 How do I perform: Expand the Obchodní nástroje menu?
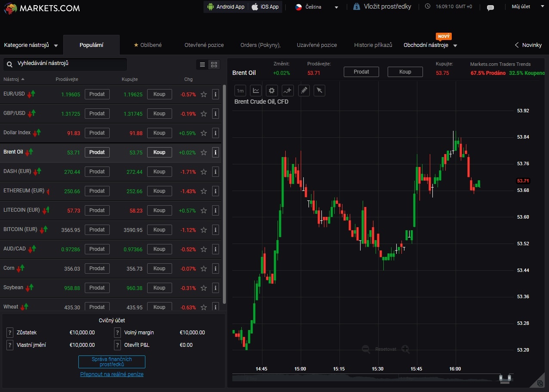(430, 45)
